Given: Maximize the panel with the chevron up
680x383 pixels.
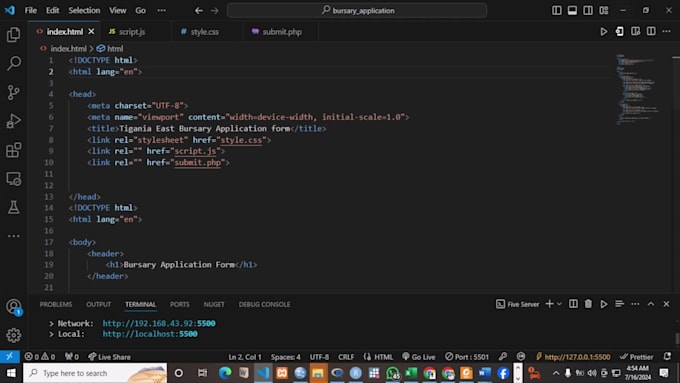Looking at the screenshot, I should (x=651, y=304).
